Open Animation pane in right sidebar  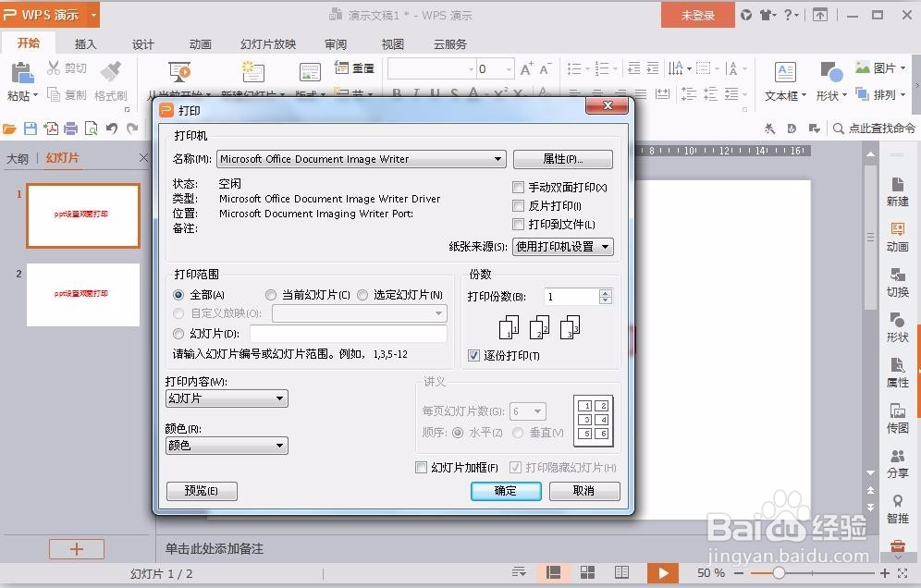898,229
